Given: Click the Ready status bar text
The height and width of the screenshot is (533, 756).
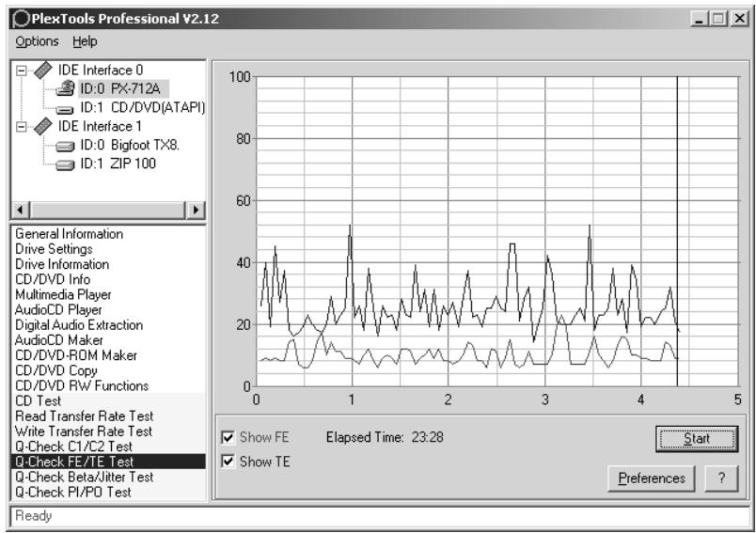Looking at the screenshot, I should pos(33,516).
